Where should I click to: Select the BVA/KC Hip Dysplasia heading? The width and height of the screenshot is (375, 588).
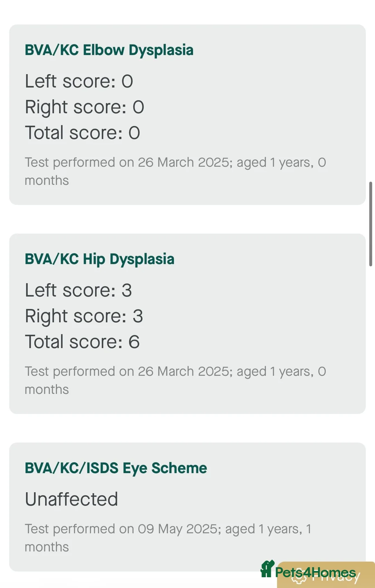tap(99, 259)
